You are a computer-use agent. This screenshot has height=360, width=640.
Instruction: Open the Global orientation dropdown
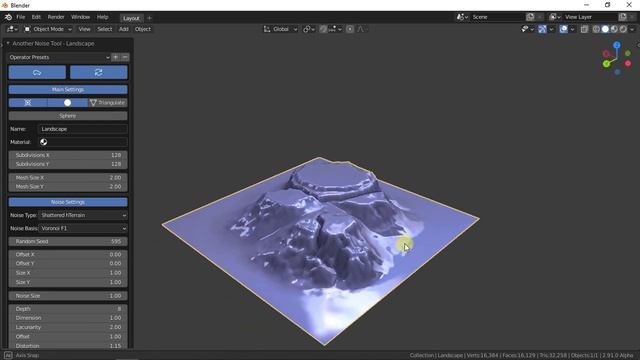tap(280, 29)
